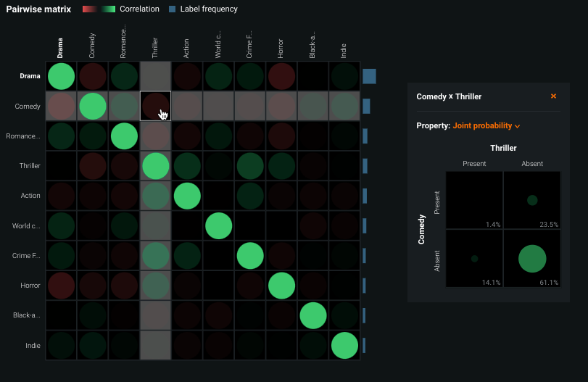588x382 pixels.
Task: Click the Drama-Drama diagonal correlation circle
Action: pyautogui.click(x=61, y=76)
